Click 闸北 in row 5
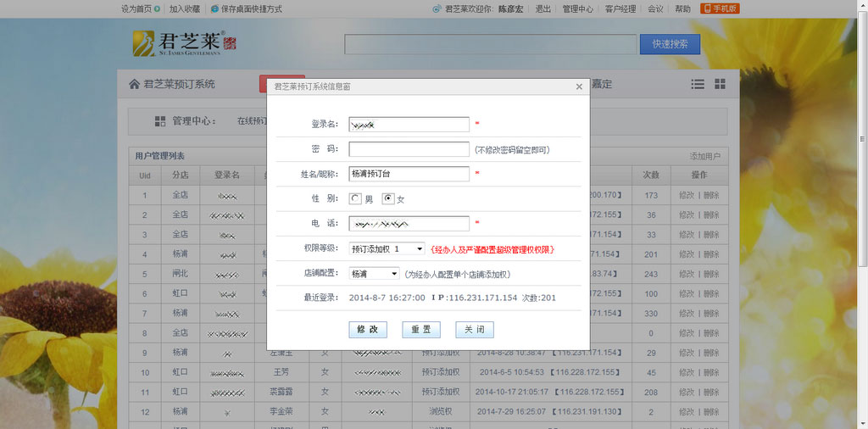This screenshot has height=429, width=868. coord(181,274)
